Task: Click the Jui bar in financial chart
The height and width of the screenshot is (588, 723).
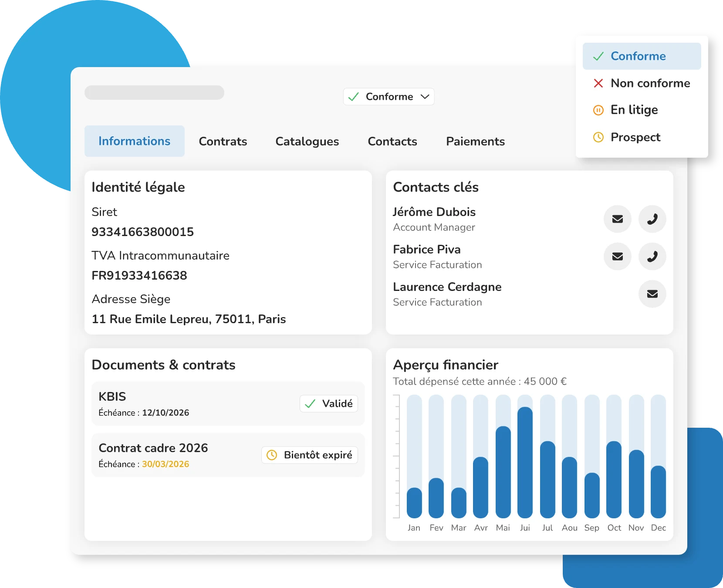Action: tap(525, 463)
